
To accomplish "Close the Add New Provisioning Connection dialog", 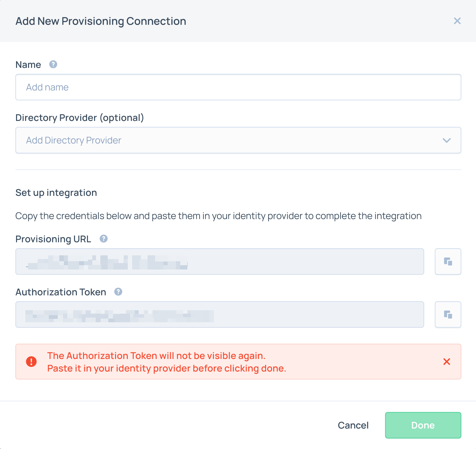I will [457, 21].
